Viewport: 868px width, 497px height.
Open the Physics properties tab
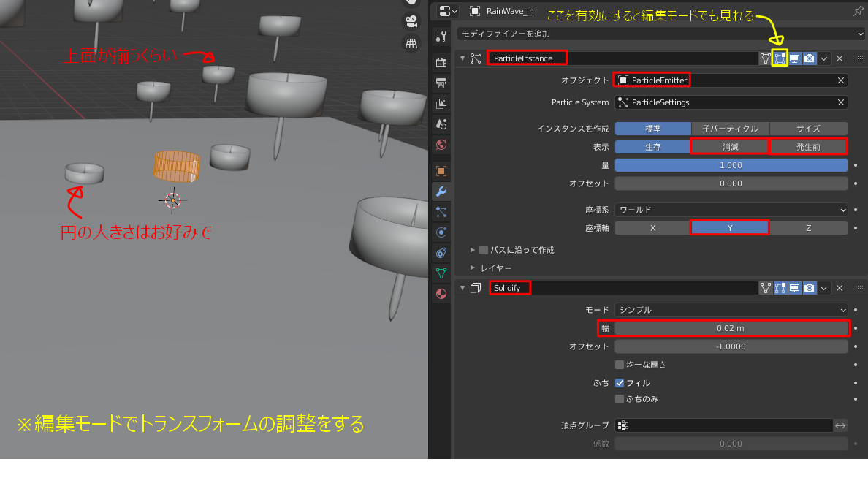point(440,232)
